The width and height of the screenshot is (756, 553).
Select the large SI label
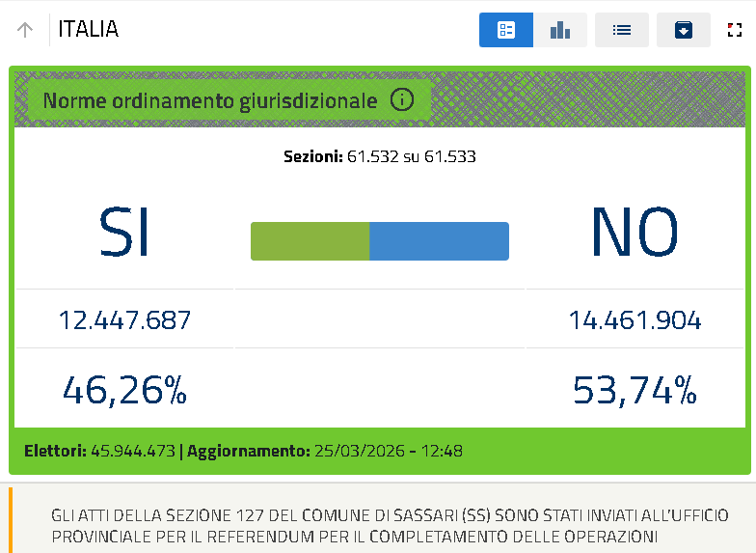pos(124,233)
